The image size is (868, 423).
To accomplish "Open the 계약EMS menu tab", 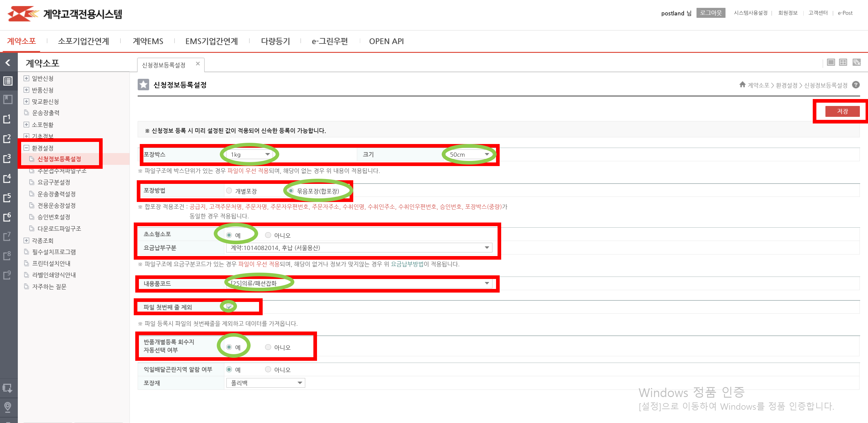I will 148,41.
